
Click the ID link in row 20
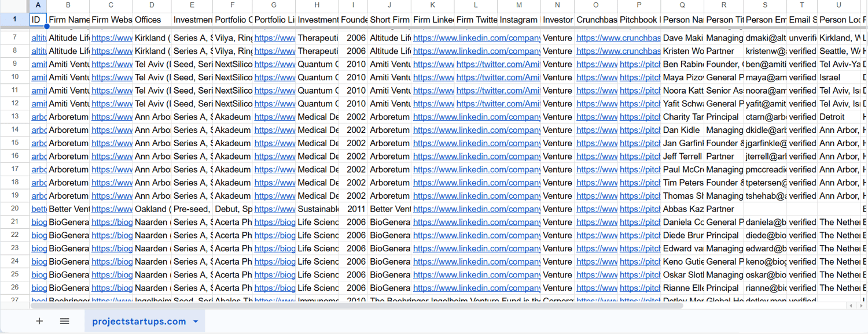tap(39, 209)
